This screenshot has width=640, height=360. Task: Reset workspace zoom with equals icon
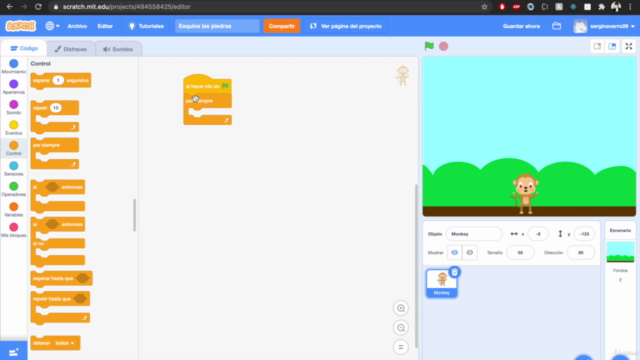coord(401,347)
